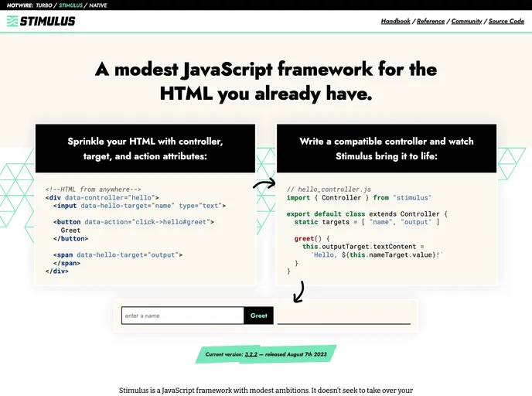Click the Stimulus logo icon
This screenshot has width=532, height=396.
coord(12,21)
